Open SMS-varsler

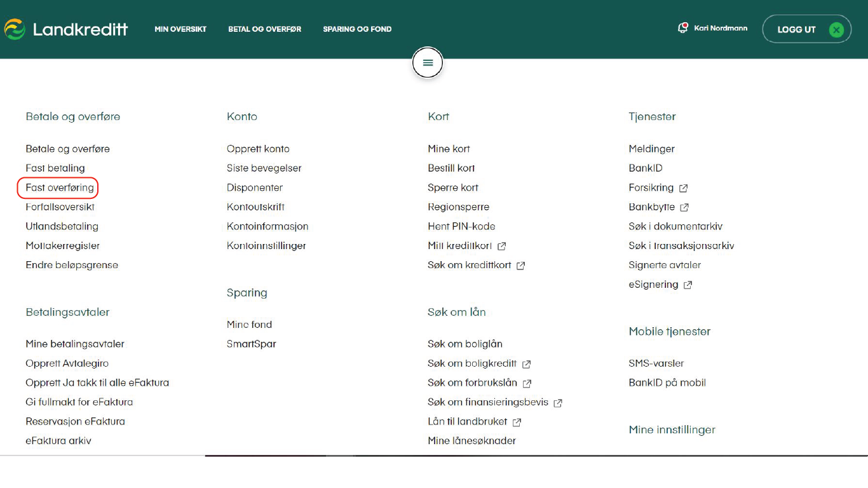[x=656, y=363]
